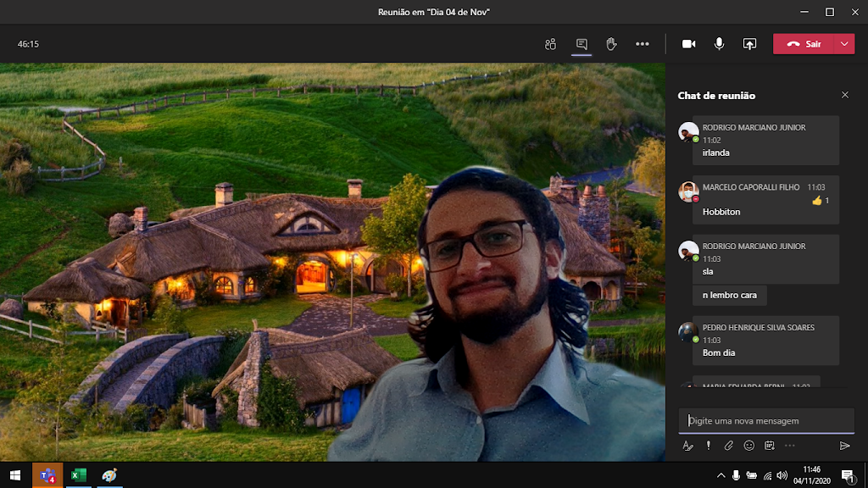
Task: Open volume control in tray
Action: [782, 475]
